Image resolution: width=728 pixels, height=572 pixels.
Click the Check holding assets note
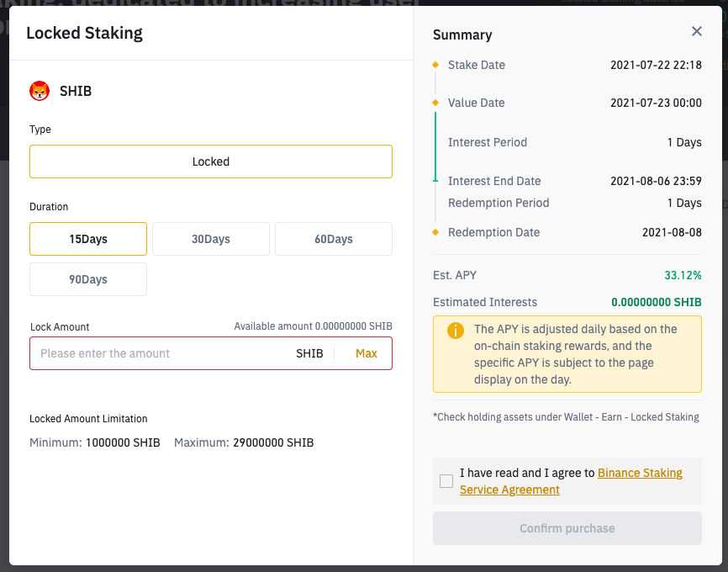tap(566, 417)
